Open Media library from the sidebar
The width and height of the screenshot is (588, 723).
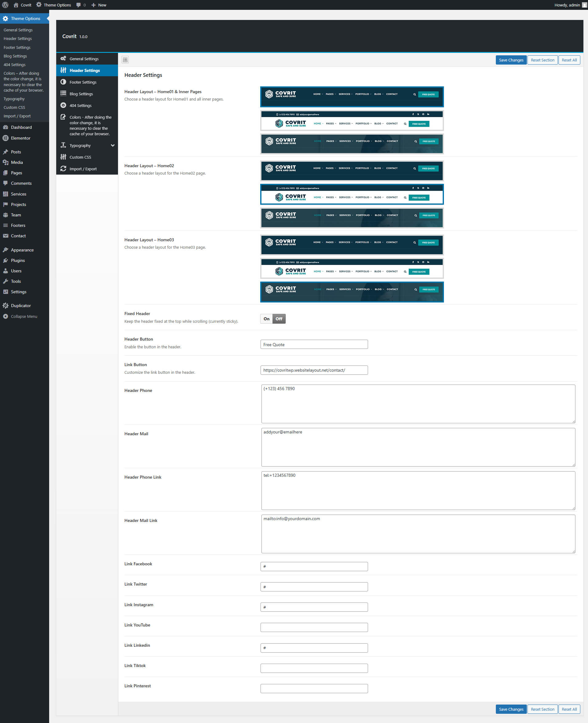[x=17, y=162]
